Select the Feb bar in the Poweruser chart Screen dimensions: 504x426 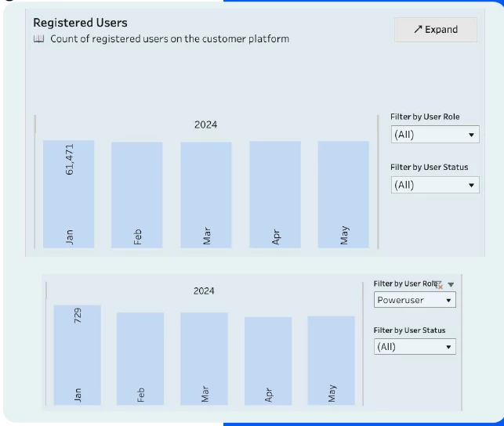[140, 359]
